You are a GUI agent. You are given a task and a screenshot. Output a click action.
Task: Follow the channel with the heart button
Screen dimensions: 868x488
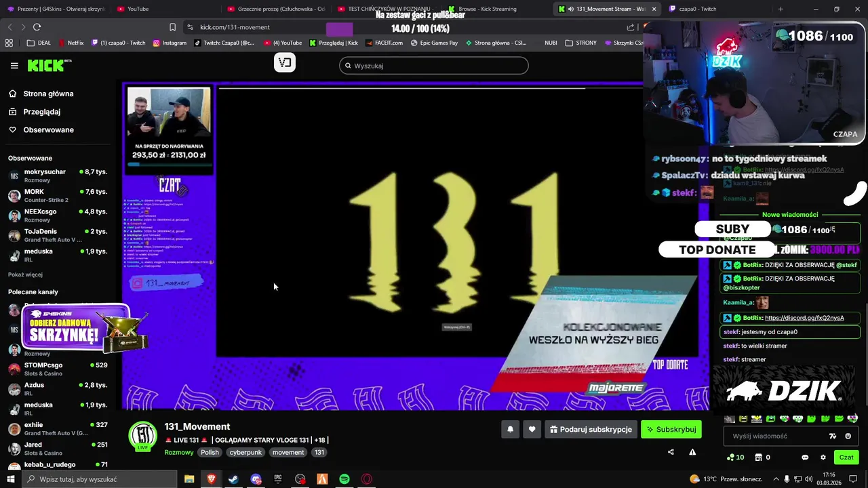pyautogui.click(x=532, y=429)
